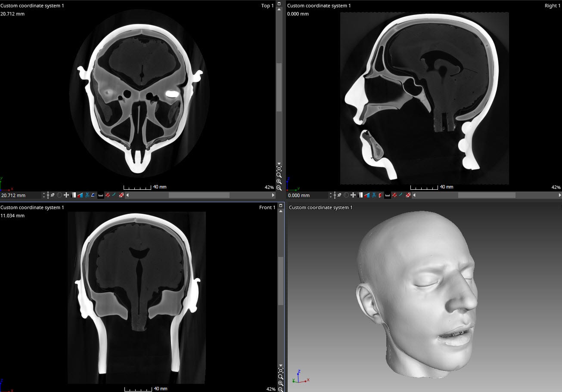Click the '11.034 mm' readout in Front view
This screenshot has width=562, height=392.
pos(12,216)
